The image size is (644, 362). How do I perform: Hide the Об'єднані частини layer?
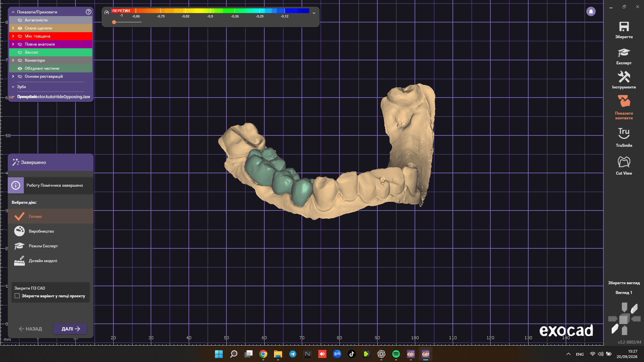coord(20,68)
